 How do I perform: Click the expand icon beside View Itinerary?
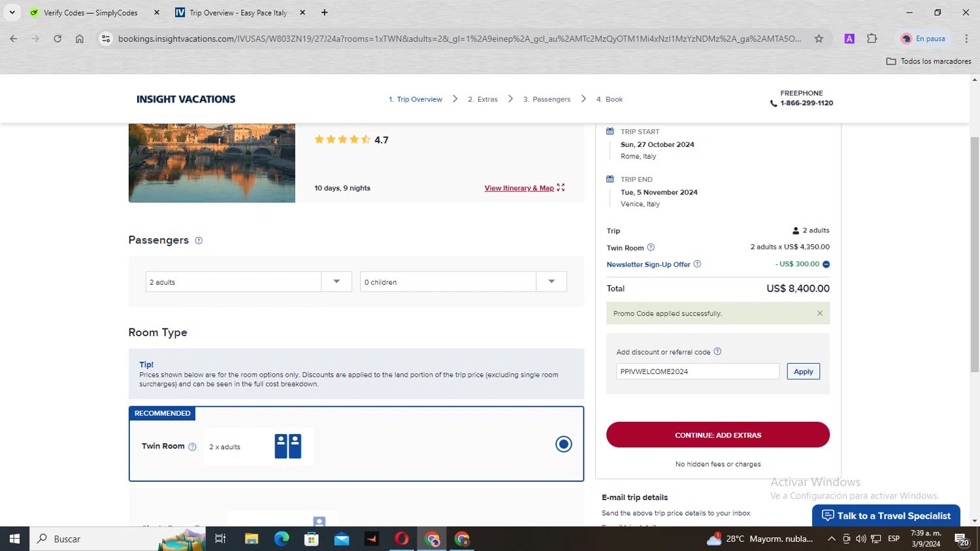coord(561,187)
